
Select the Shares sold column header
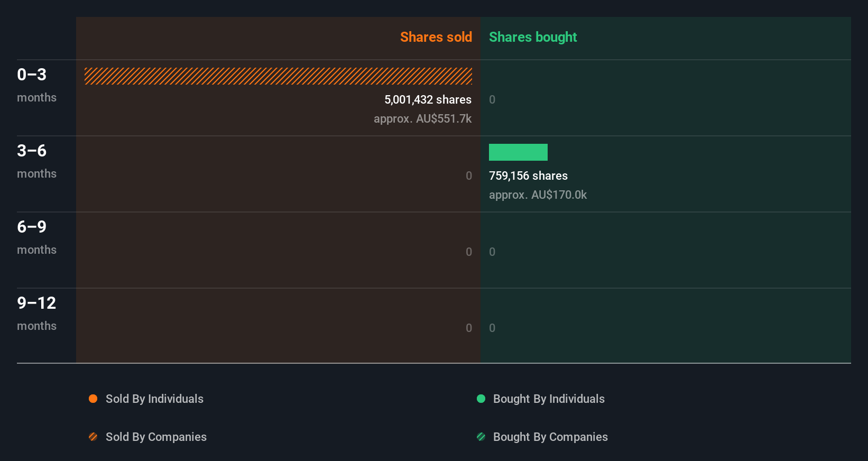click(x=436, y=37)
